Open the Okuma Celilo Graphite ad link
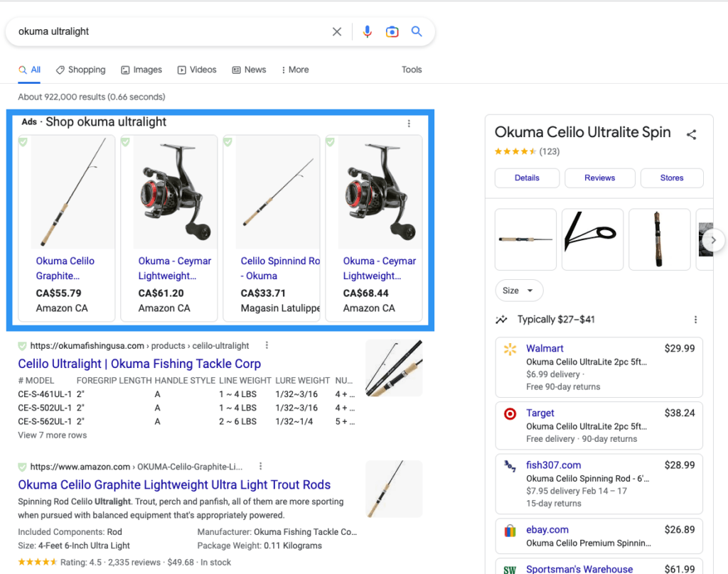This screenshot has width=728, height=574. [x=65, y=269]
